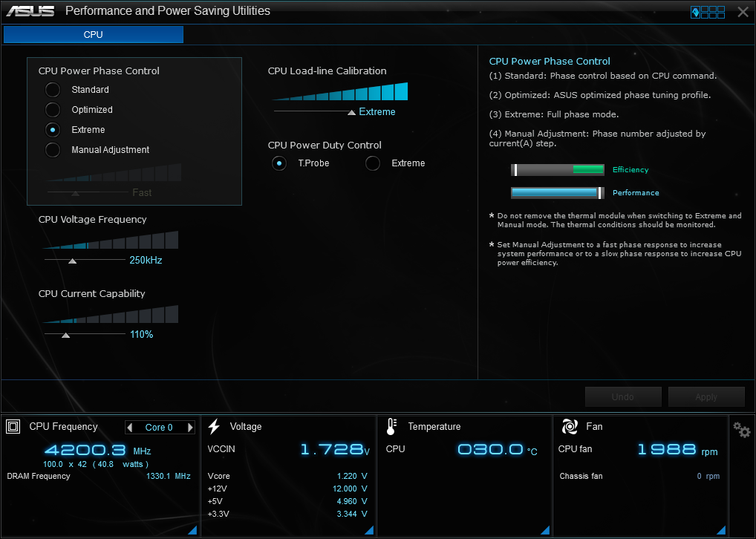Expand the Temperature panel corner triangle
This screenshot has height=539, width=756.
point(545,530)
